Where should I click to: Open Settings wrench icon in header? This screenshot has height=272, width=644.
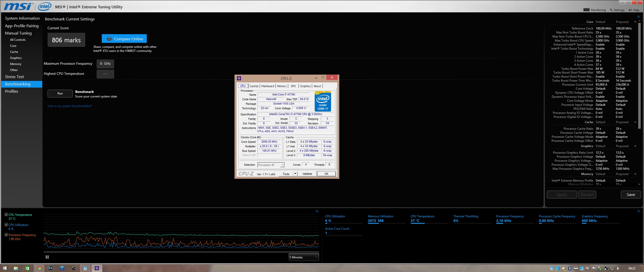pyautogui.click(x=611, y=10)
